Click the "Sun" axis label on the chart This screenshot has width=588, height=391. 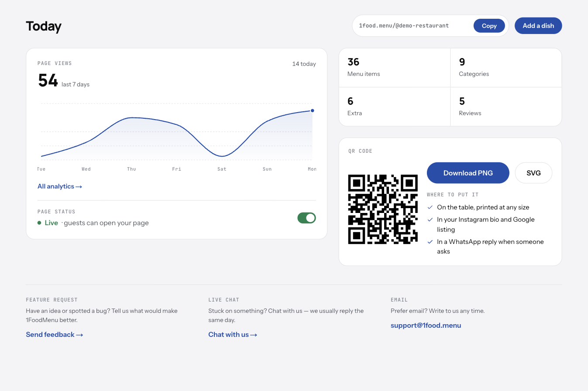pos(267,169)
